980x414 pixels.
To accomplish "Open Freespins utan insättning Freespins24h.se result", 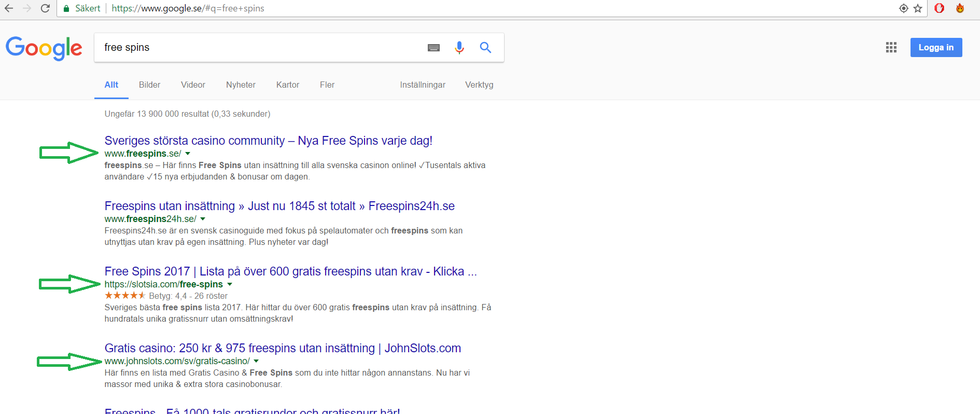I will tap(279, 206).
